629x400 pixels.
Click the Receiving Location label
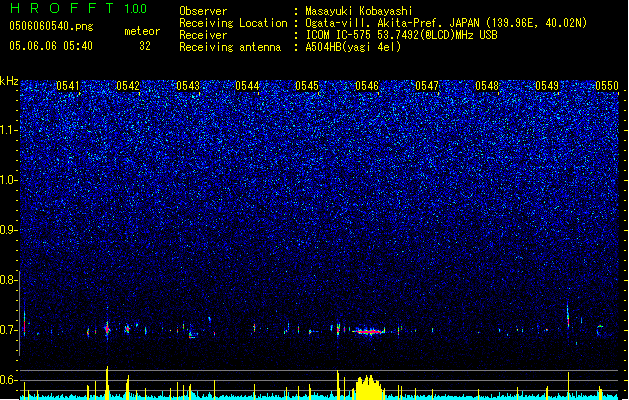233,23
